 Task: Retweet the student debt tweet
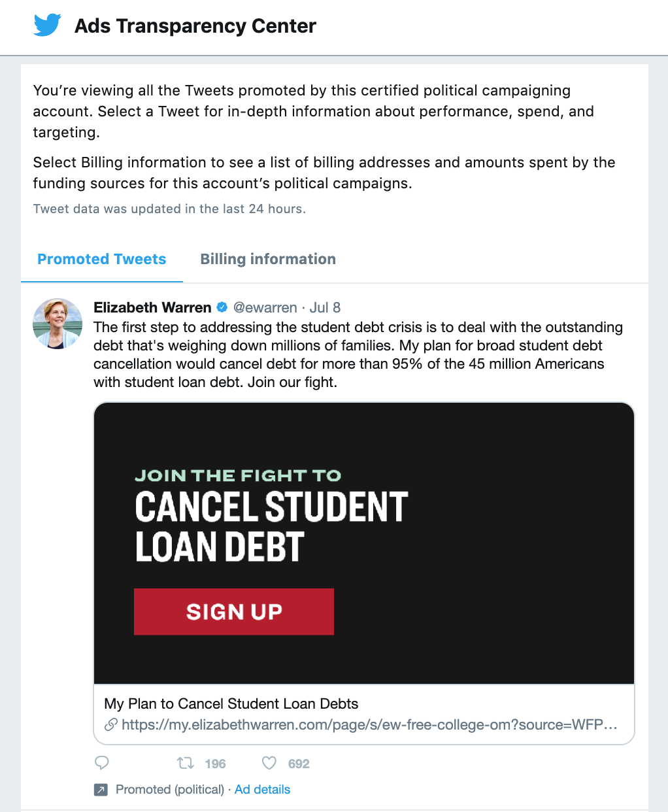186,763
